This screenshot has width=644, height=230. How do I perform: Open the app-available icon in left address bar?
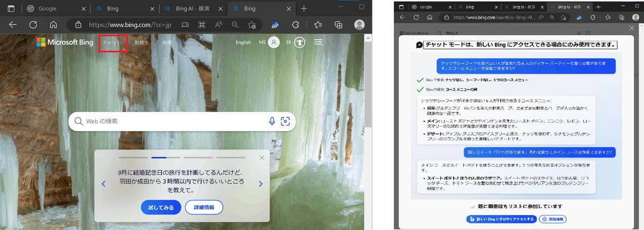(185, 25)
